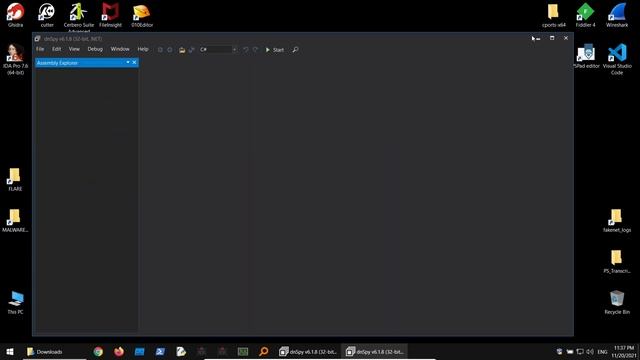This screenshot has width=640, height=360.
Task: Select the This PC desktop icon
Action: [x=16, y=302]
